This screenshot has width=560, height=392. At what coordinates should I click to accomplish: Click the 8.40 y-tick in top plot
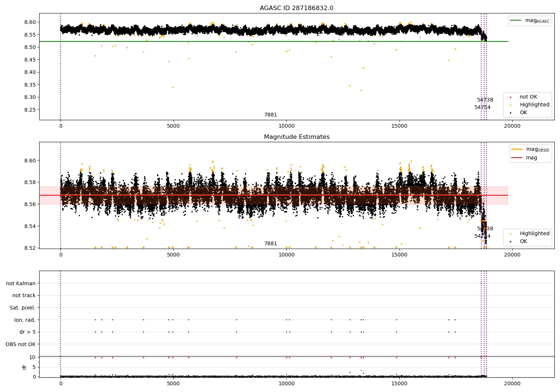29,72
